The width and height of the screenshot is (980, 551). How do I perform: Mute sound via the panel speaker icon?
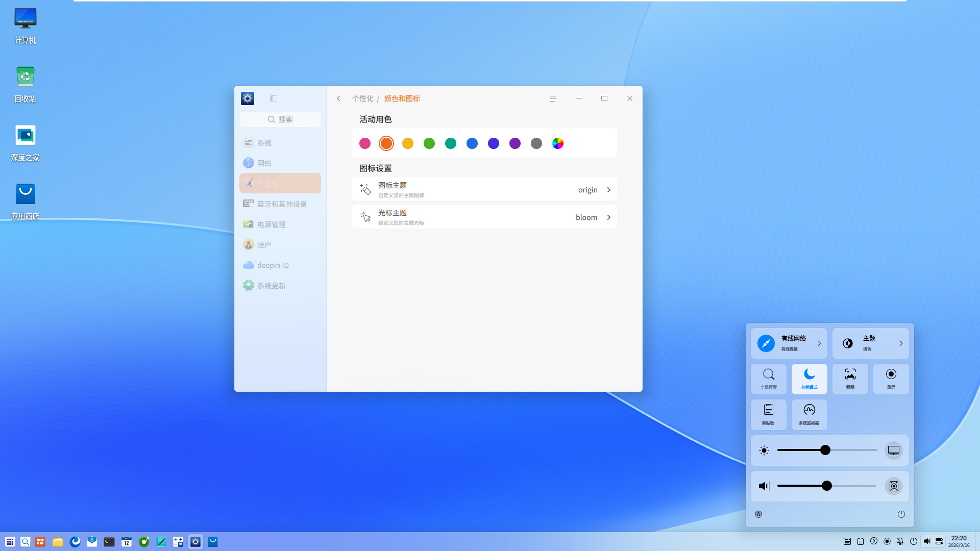coord(764,486)
